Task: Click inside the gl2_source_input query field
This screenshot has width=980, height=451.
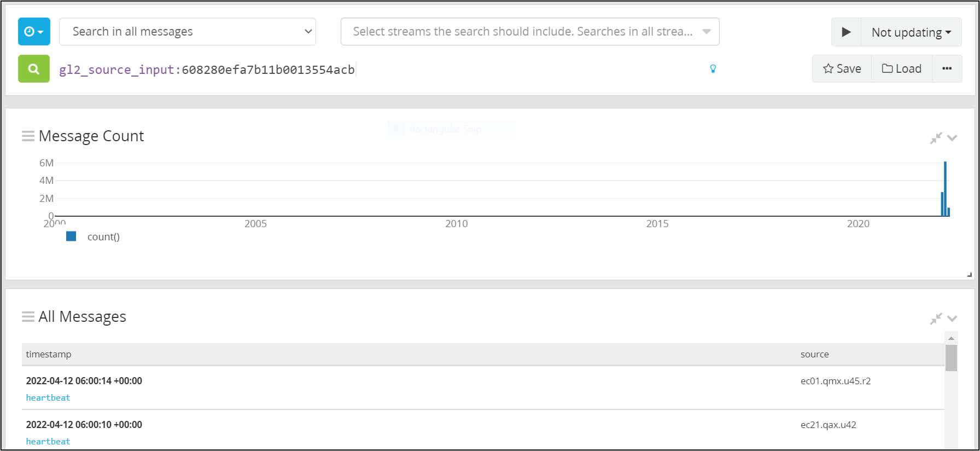Action: coord(219,69)
